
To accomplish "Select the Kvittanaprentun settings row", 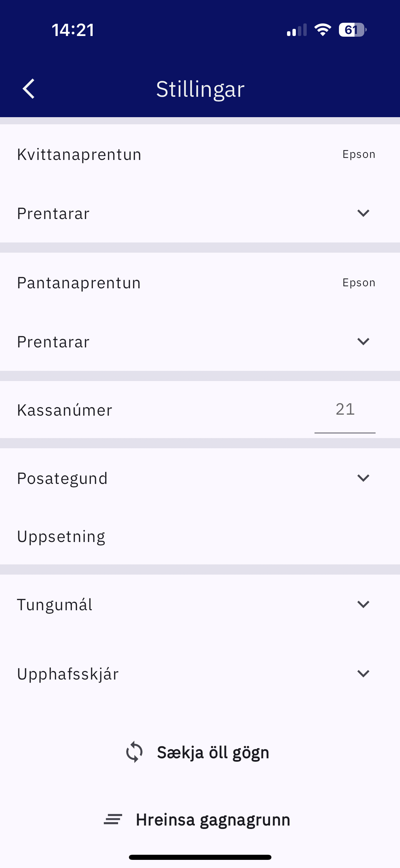I will click(x=79, y=155).
